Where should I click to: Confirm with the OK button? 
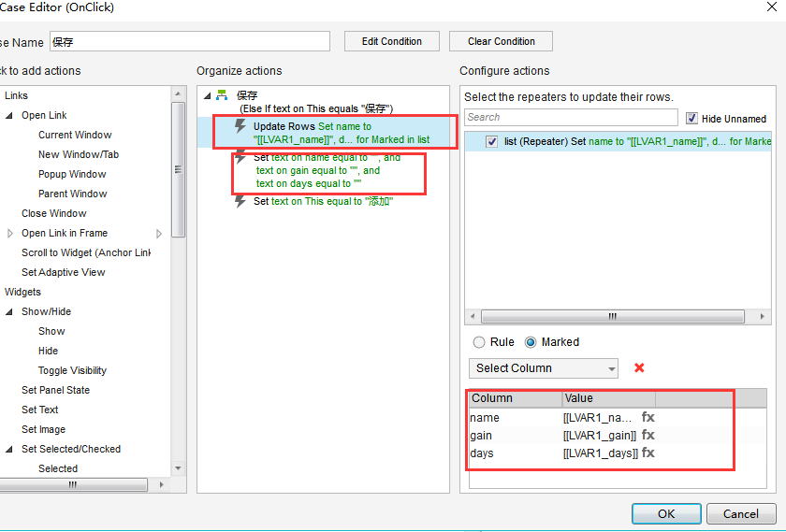pos(666,514)
